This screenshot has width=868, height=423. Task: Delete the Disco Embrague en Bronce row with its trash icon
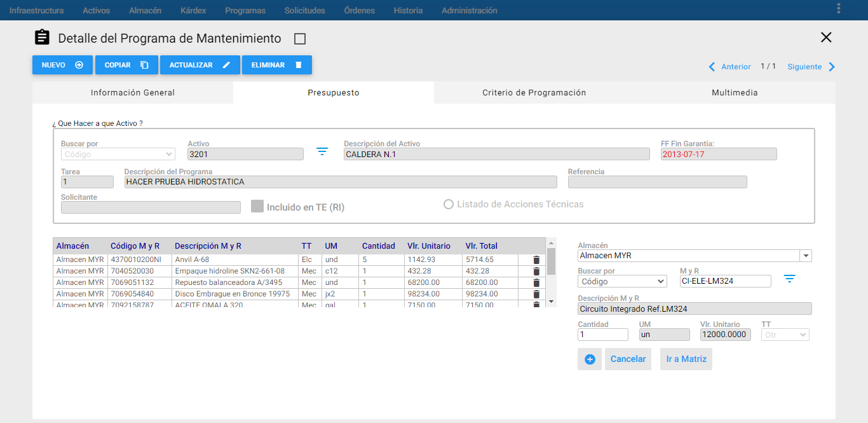(536, 295)
